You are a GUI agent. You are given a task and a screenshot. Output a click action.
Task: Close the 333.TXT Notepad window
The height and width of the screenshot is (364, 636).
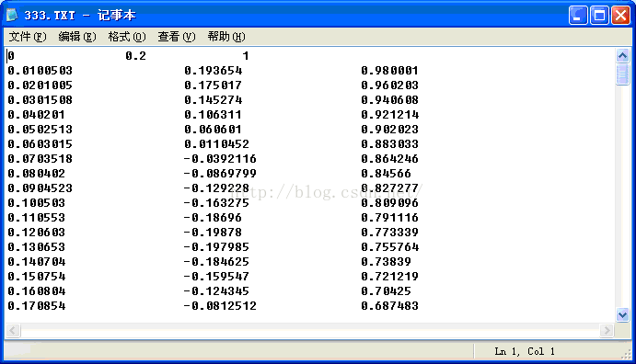(621, 16)
